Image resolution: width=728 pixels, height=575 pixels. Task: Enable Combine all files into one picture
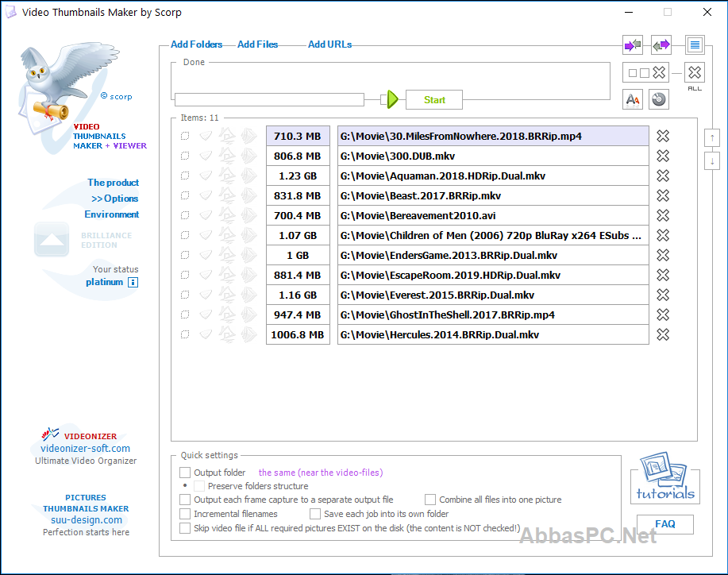(x=430, y=500)
